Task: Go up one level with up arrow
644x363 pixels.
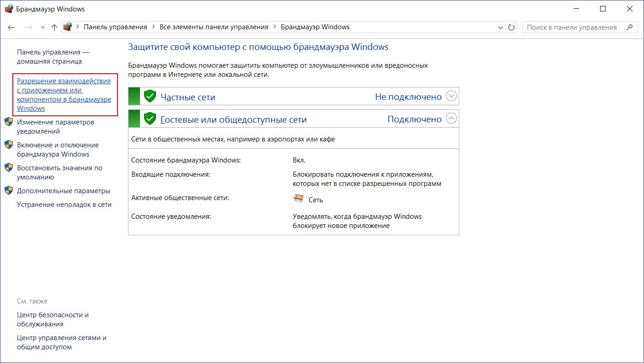Action: point(54,27)
